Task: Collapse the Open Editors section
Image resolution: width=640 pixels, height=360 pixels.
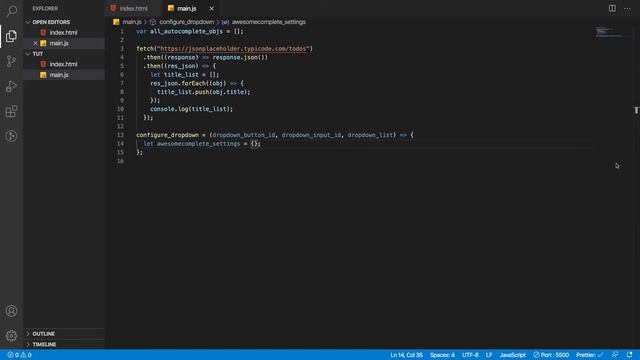Action: pos(51,22)
